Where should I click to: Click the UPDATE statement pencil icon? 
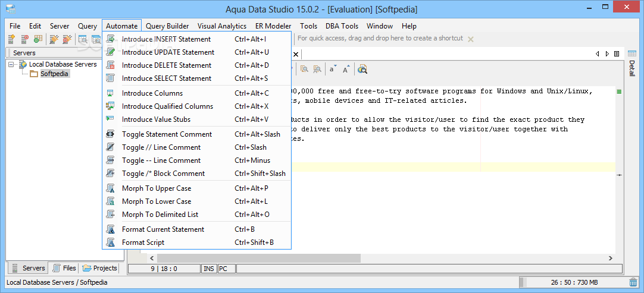110,52
